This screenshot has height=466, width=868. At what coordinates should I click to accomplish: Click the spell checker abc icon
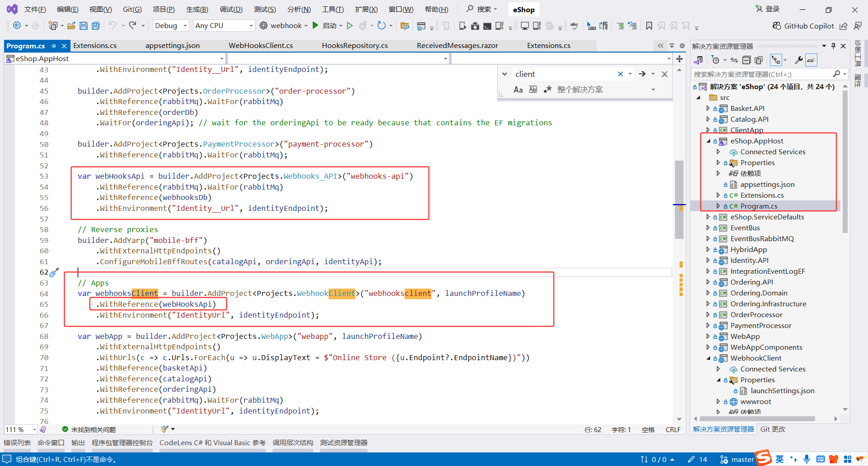point(574,26)
